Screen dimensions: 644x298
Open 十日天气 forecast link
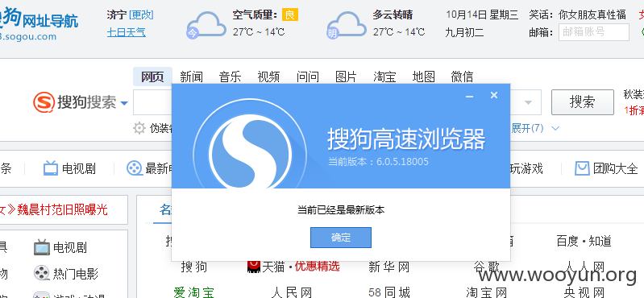(127, 32)
